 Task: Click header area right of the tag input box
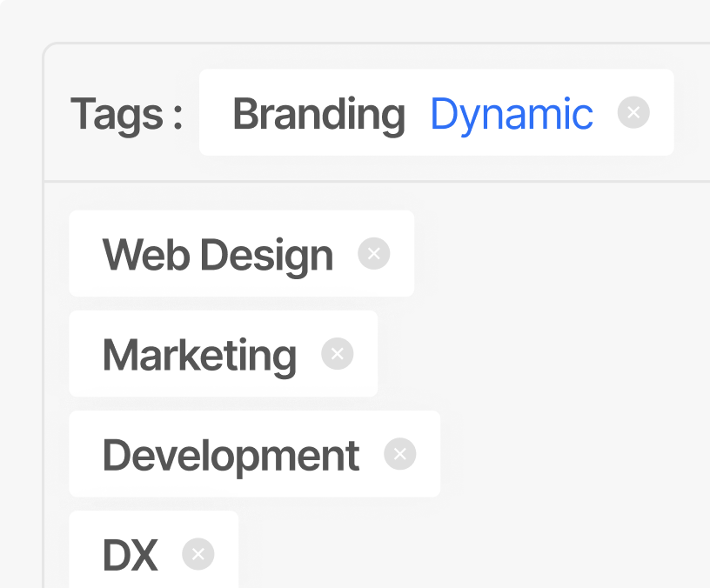pos(692,113)
